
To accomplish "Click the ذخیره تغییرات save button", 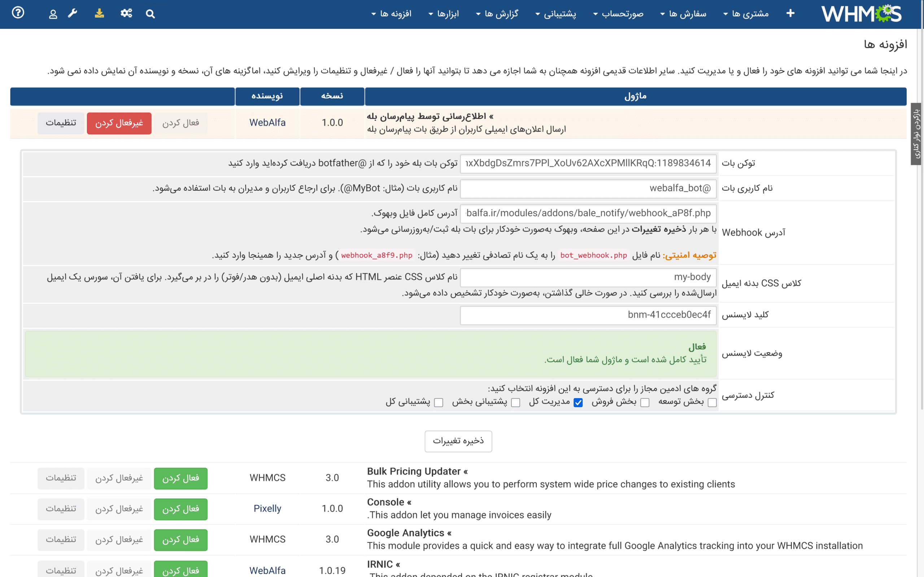I will pyautogui.click(x=458, y=441).
